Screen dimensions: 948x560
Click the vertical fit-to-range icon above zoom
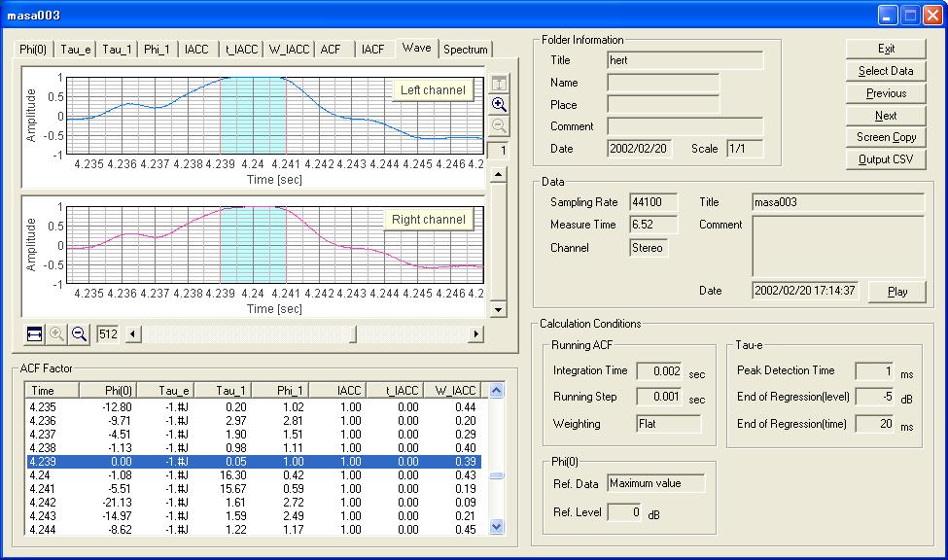[499, 84]
